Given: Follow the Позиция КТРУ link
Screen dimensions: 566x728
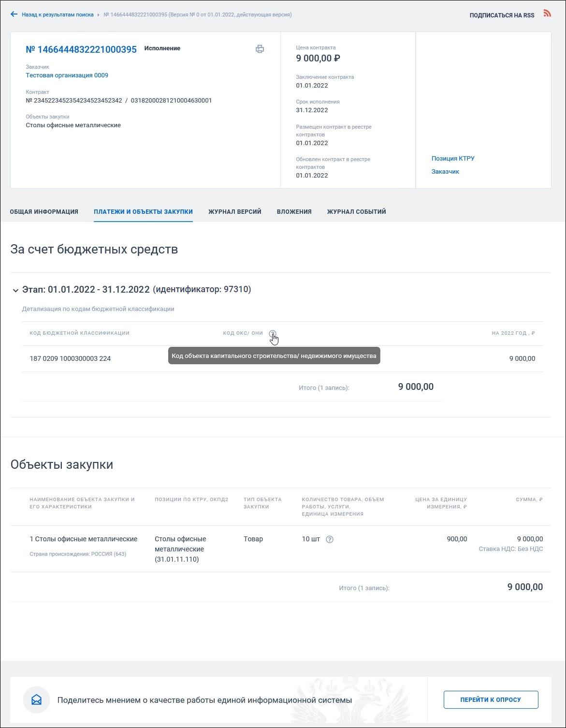Looking at the screenshot, I should point(453,159).
